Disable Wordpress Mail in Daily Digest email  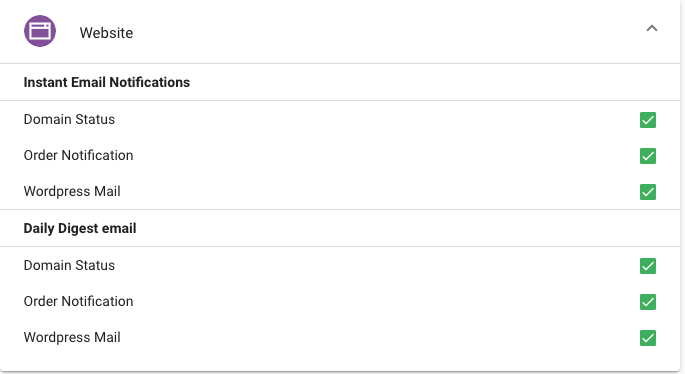point(648,338)
